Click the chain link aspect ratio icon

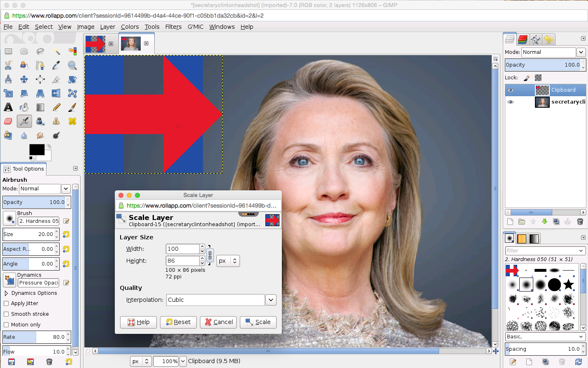pyautogui.click(x=210, y=255)
